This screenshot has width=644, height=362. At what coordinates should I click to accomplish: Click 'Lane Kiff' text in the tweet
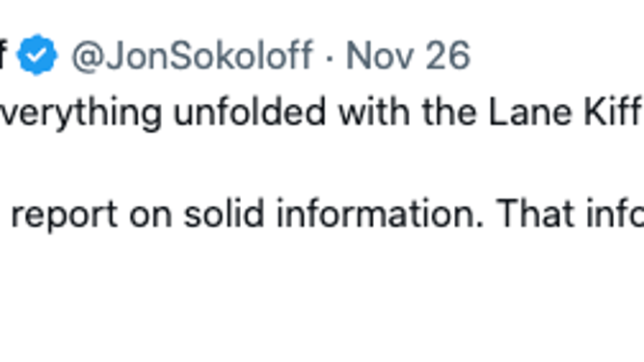pos(566,112)
